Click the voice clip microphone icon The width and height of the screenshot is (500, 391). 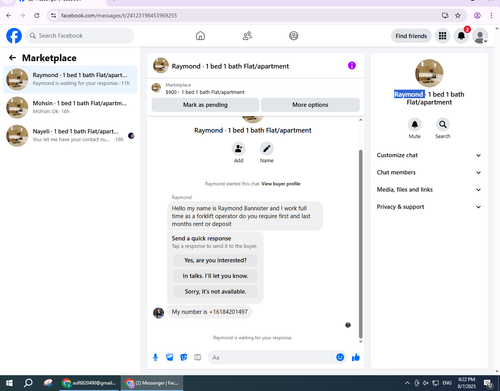(x=155, y=357)
